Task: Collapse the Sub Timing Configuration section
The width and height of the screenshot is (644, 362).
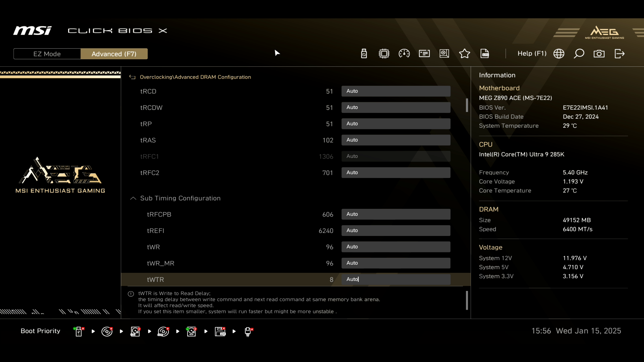Action: (x=133, y=198)
